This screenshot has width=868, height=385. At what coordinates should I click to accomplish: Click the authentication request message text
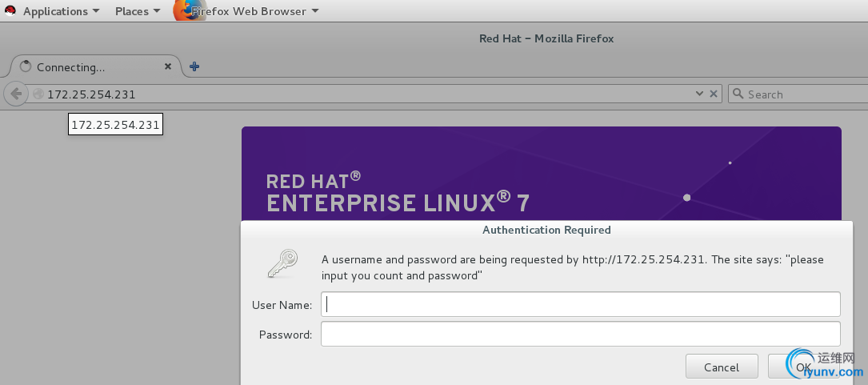tap(572, 267)
